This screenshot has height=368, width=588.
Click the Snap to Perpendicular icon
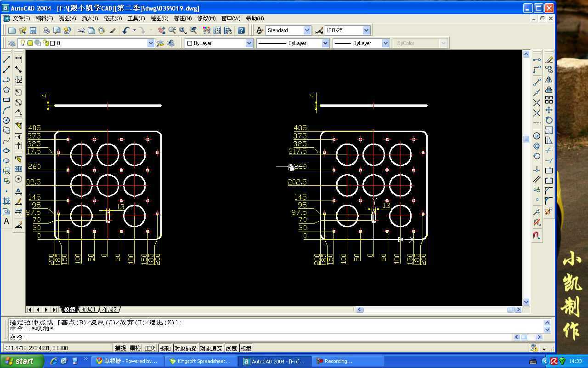pyautogui.click(x=537, y=169)
